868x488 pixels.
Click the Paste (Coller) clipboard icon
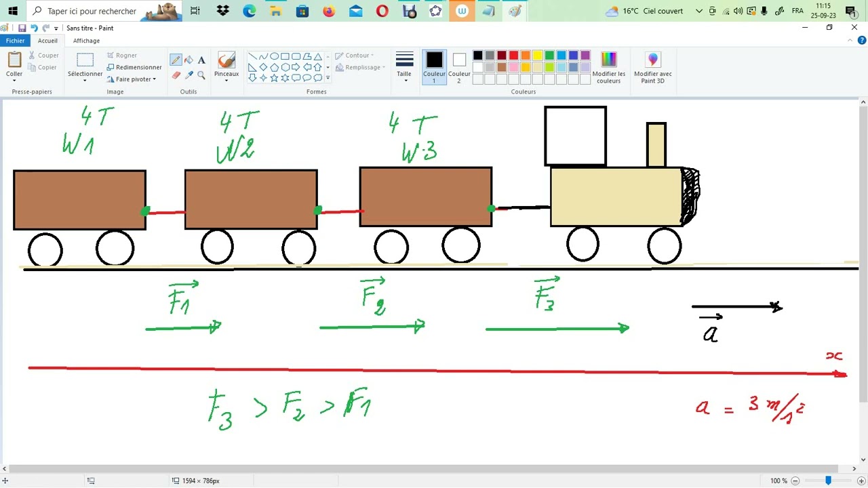pos(14,60)
